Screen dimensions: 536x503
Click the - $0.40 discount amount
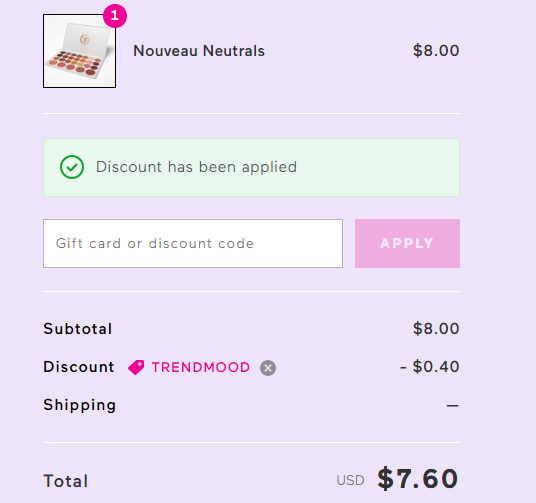[429, 367]
